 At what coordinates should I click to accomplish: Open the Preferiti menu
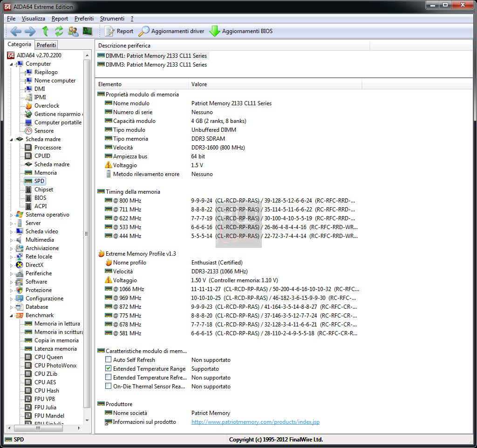pos(84,19)
